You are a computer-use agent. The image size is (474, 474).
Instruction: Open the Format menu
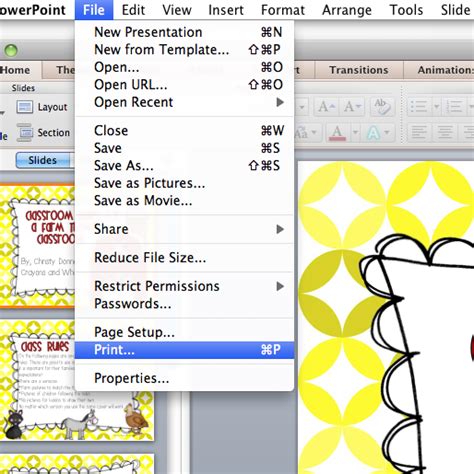pyautogui.click(x=283, y=10)
